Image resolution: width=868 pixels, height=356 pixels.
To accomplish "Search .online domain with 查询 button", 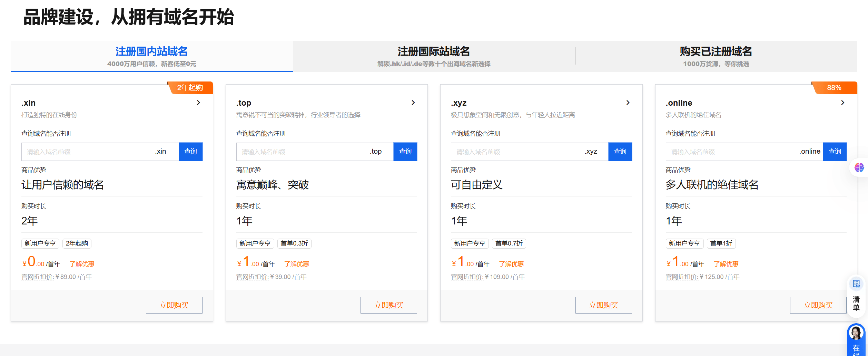I will [x=835, y=152].
